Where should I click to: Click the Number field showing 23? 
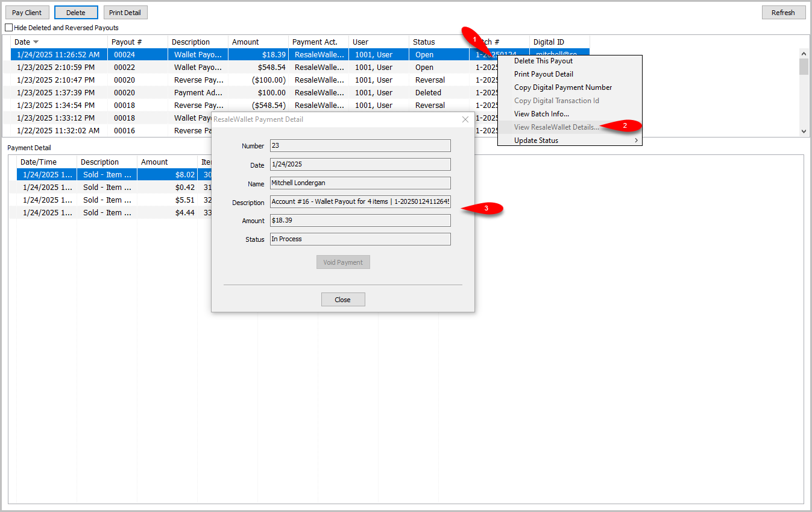tap(360, 145)
